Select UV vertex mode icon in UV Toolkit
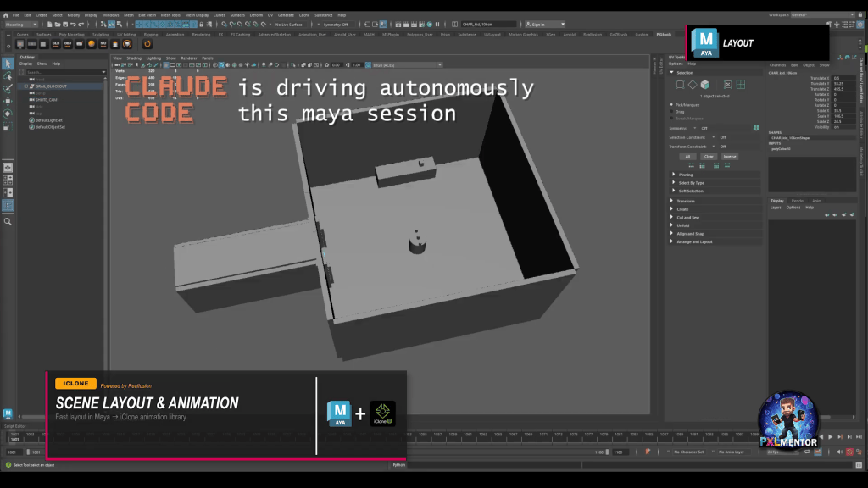The width and height of the screenshot is (868, 488). 680,85
